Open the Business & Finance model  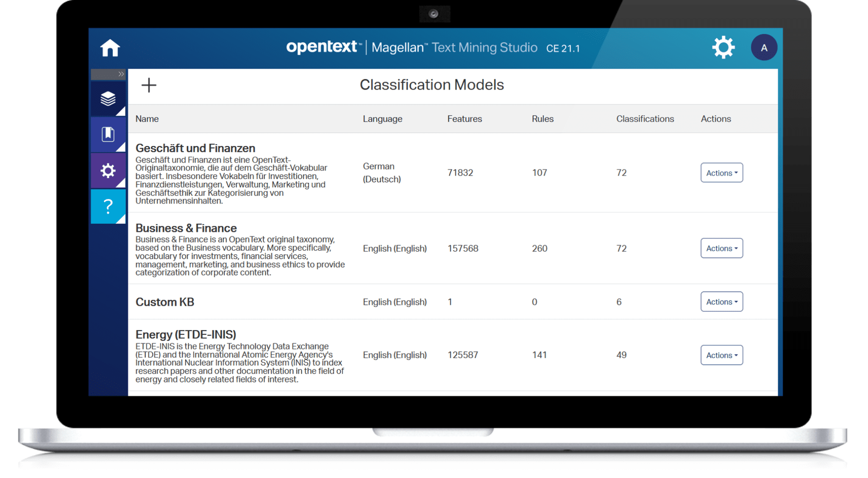[186, 227]
